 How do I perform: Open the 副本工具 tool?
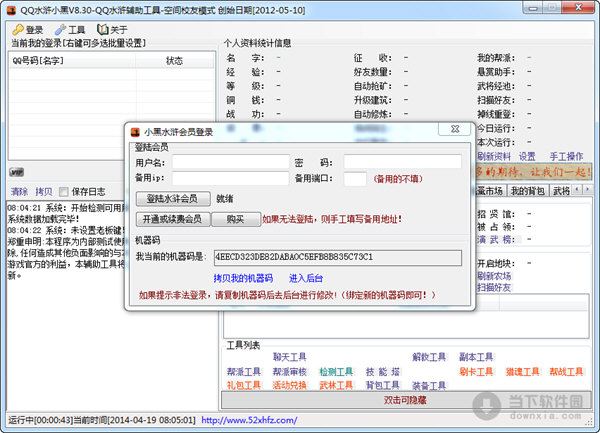(x=476, y=357)
